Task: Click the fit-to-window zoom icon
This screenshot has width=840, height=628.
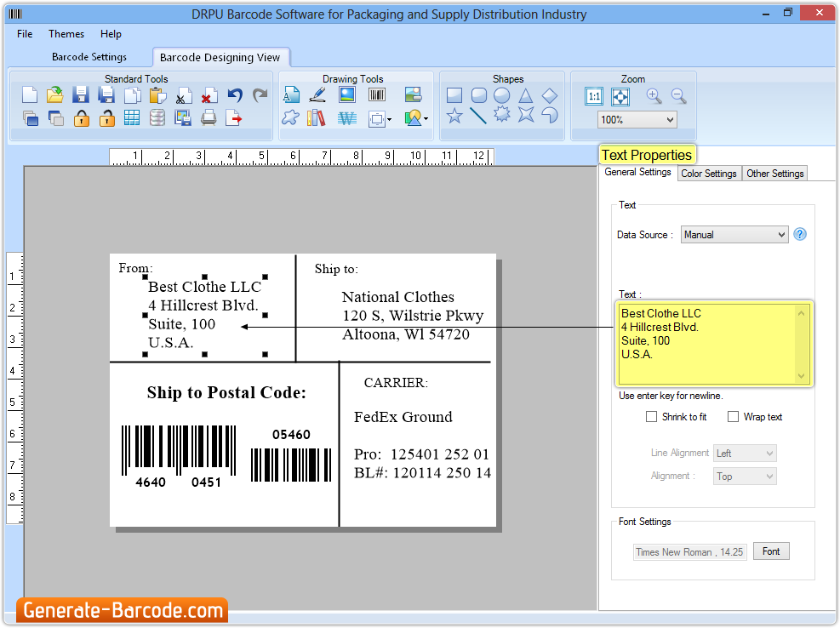Action: click(x=620, y=96)
